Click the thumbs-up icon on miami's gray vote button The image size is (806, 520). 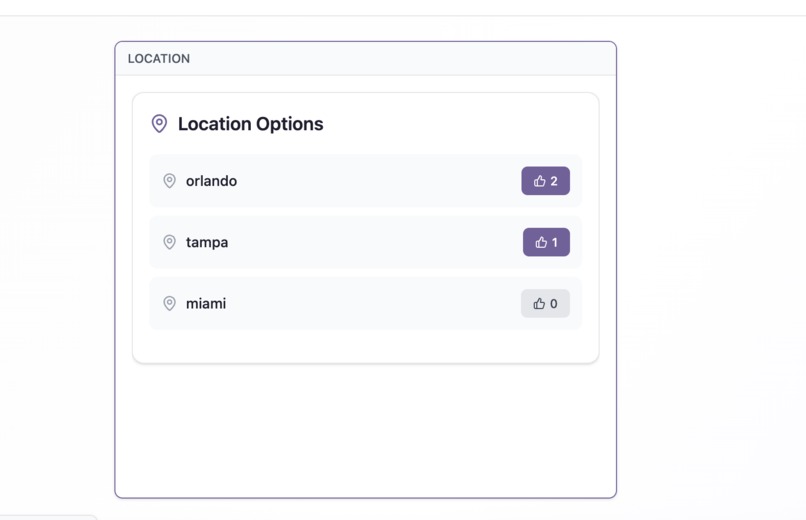pyautogui.click(x=539, y=304)
